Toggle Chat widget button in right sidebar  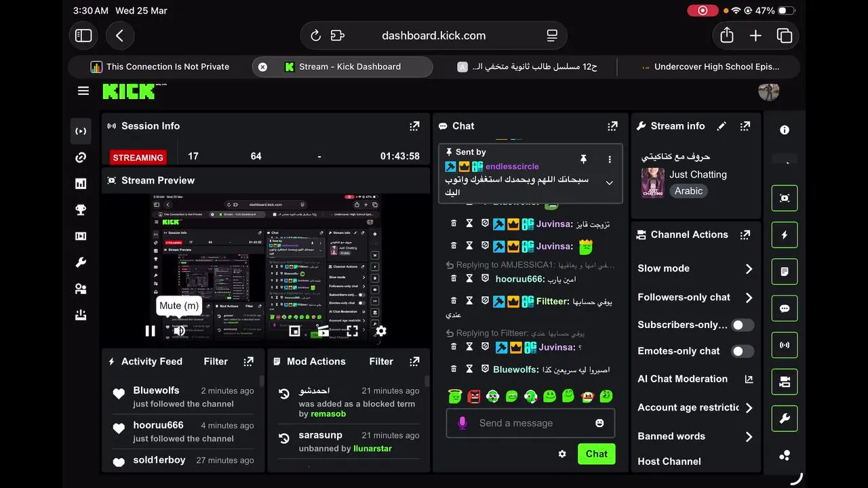tap(785, 308)
